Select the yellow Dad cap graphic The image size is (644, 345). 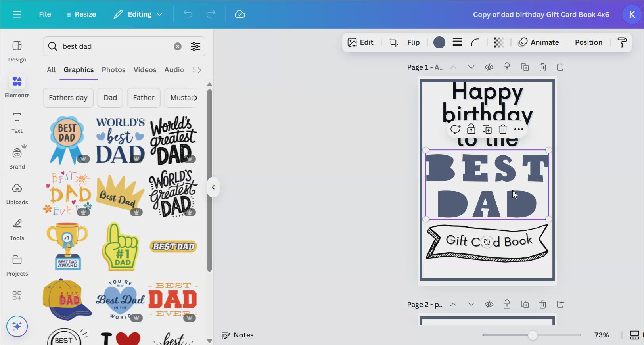click(x=67, y=300)
